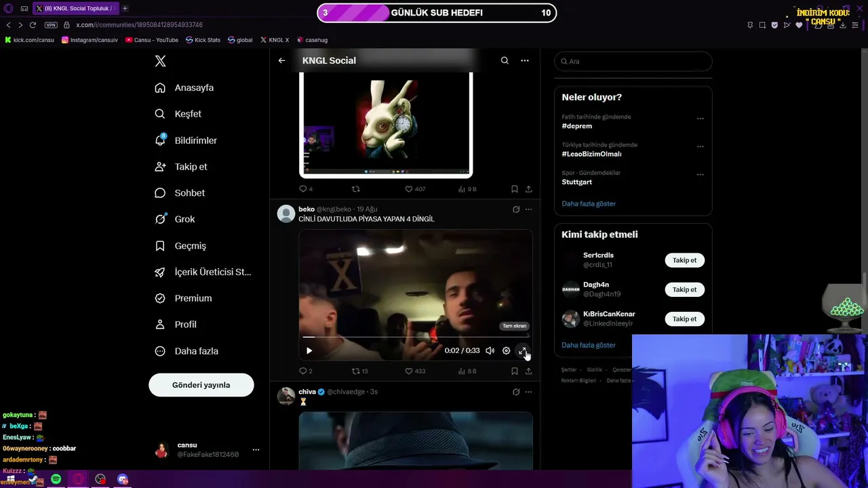Viewport: 868px width, 488px height.
Task: Open the Stuttgart trending topic
Action: point(577,182)
